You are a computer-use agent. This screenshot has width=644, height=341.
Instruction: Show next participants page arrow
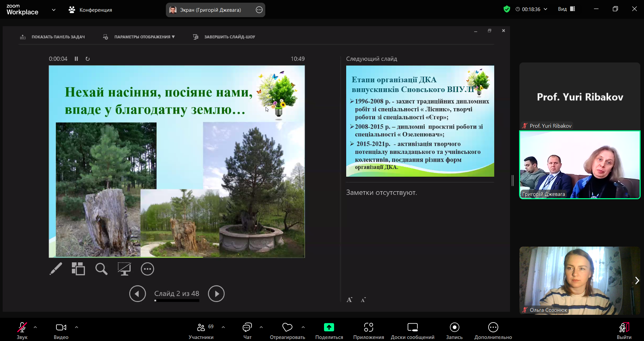pyautogui.click(x=637, y=281)
